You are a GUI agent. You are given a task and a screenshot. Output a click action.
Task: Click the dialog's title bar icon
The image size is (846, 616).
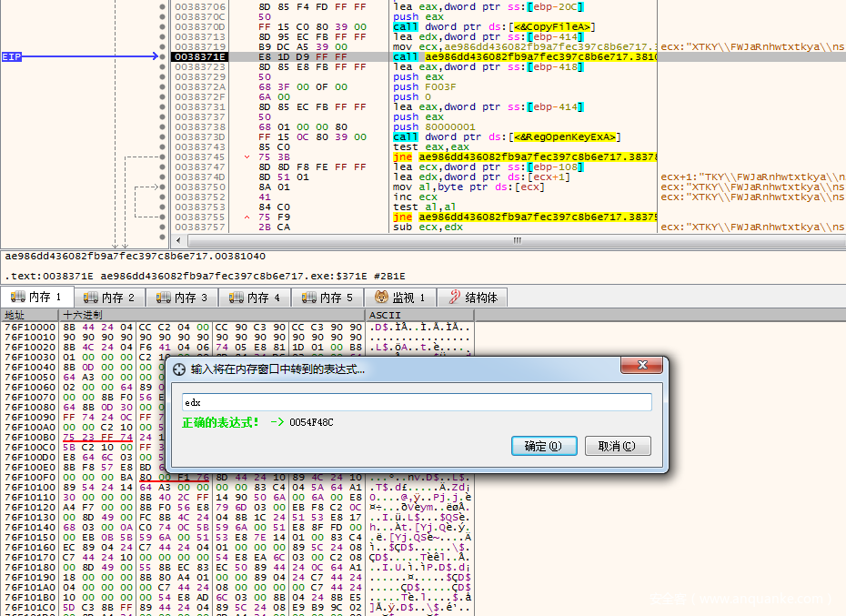coord(179,369)
